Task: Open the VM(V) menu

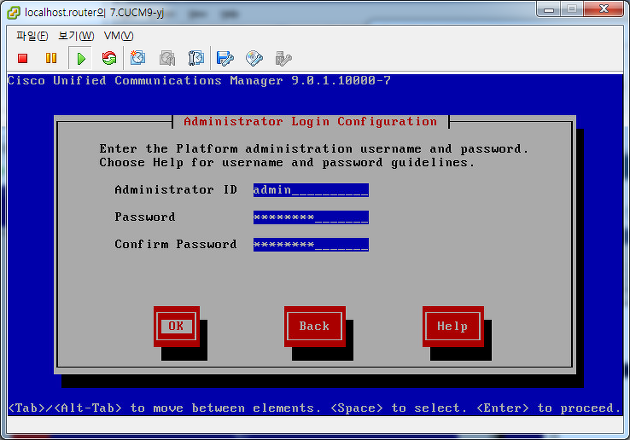Action: [x=119, y=36]
